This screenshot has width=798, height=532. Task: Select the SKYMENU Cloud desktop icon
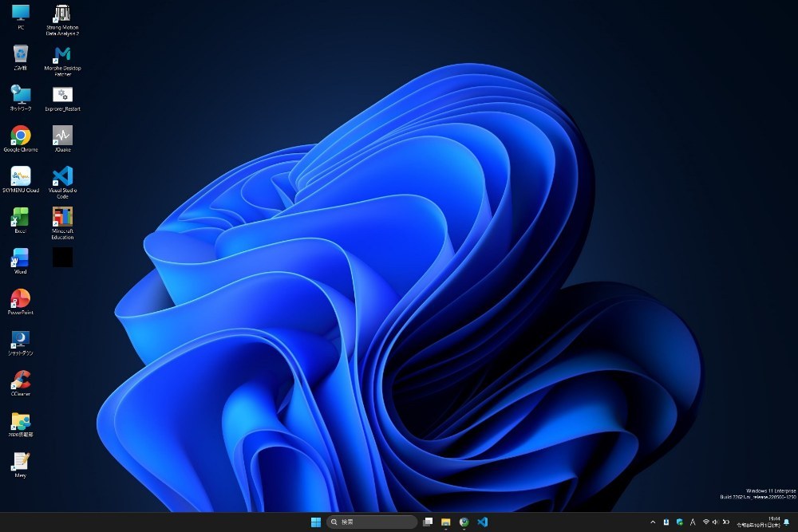(x=21, y=179)
